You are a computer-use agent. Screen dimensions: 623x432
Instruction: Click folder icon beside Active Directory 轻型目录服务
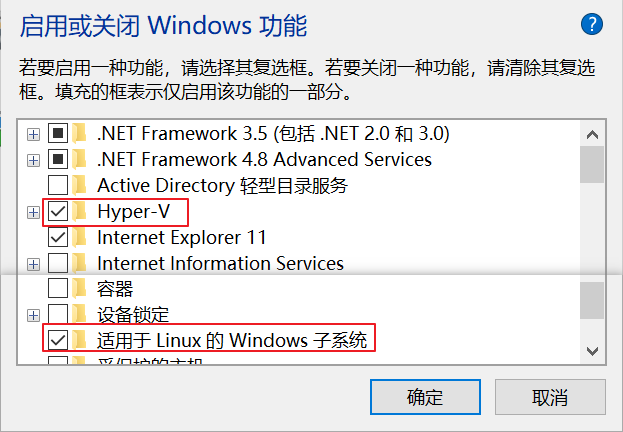click(80, 185)
